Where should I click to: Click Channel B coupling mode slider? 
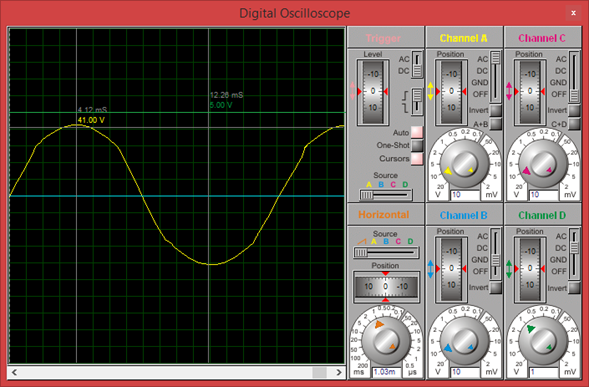pyautogui.click(x=495, y=254)
